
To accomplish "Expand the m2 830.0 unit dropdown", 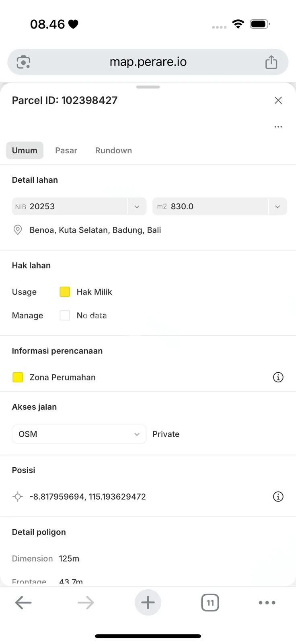I will point(277,206).
